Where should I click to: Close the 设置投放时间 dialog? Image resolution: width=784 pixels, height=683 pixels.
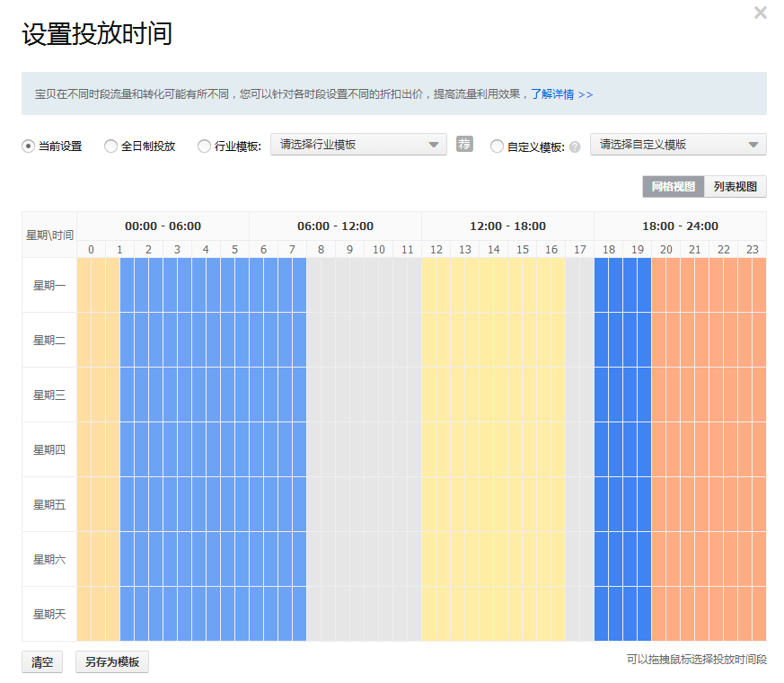click(x=762, y=13)
